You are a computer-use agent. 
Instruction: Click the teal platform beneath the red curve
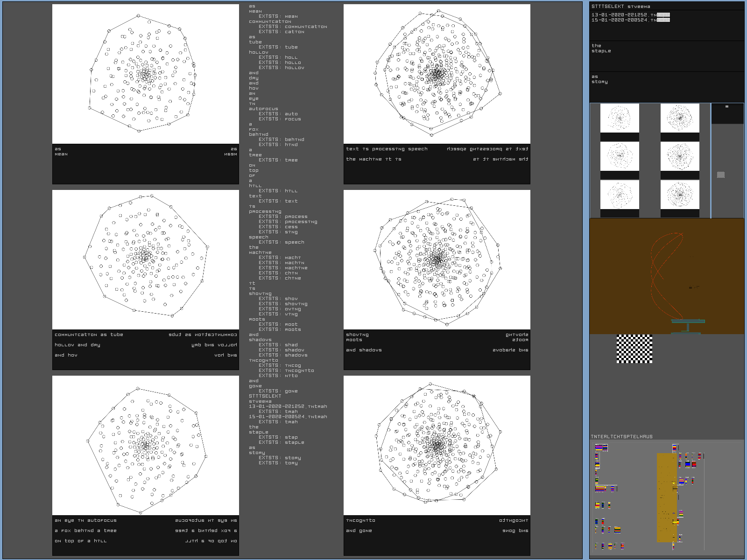688,322
